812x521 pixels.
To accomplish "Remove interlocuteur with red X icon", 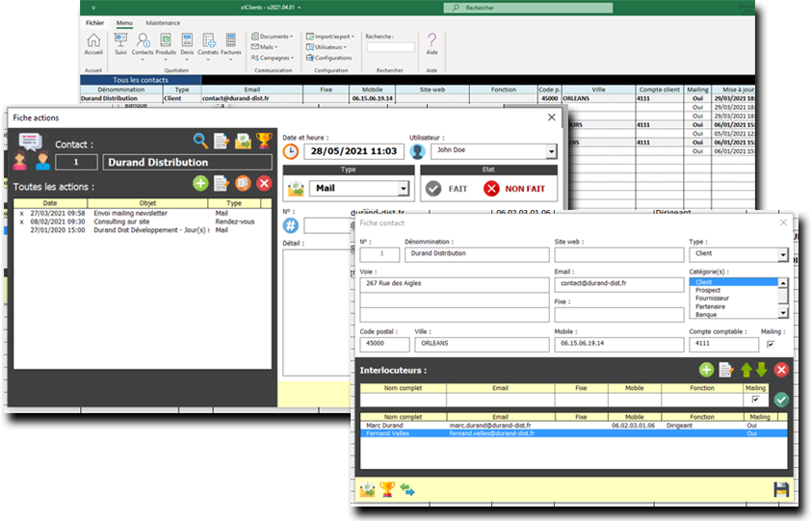I will [x=781, y=370].
